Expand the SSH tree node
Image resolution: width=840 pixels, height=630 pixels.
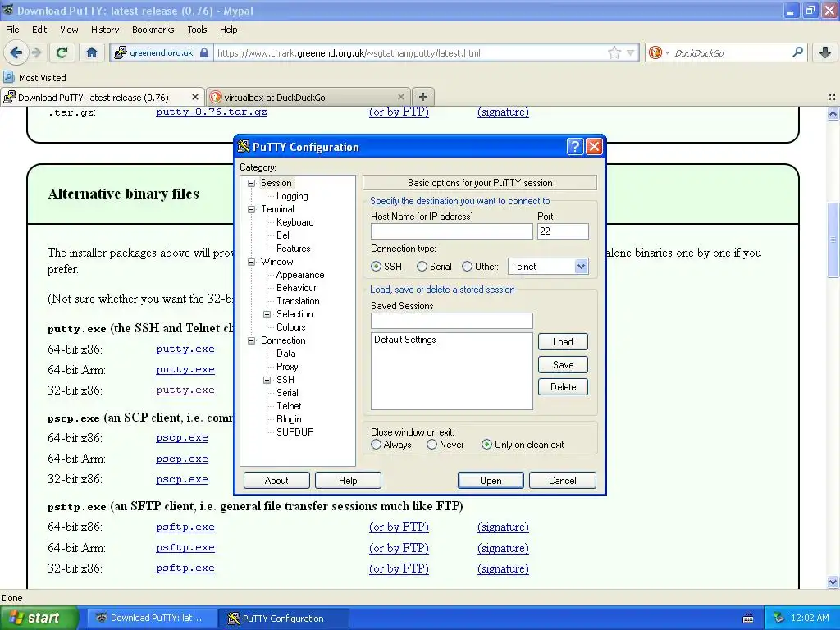click(267, 380)
